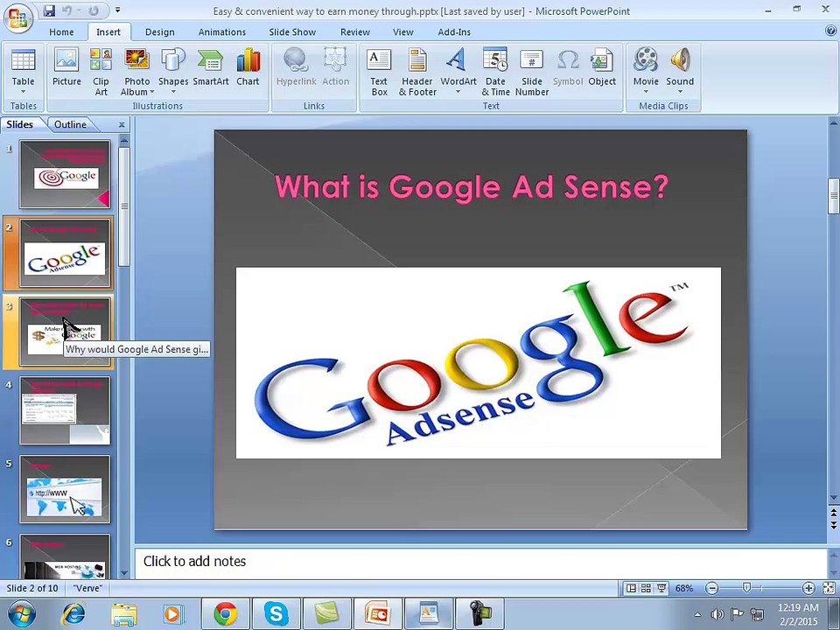Show hidden system tray icons

[697, 614]
